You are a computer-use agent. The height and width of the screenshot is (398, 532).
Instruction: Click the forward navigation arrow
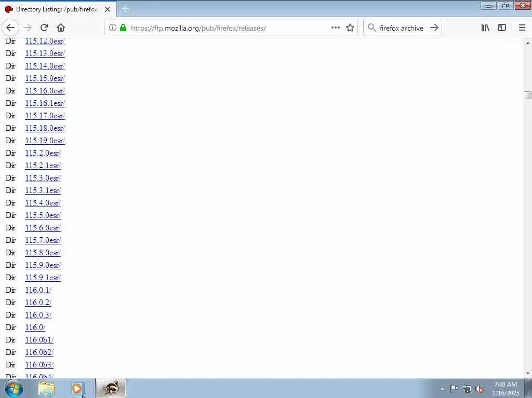click(x=28, y=28)
